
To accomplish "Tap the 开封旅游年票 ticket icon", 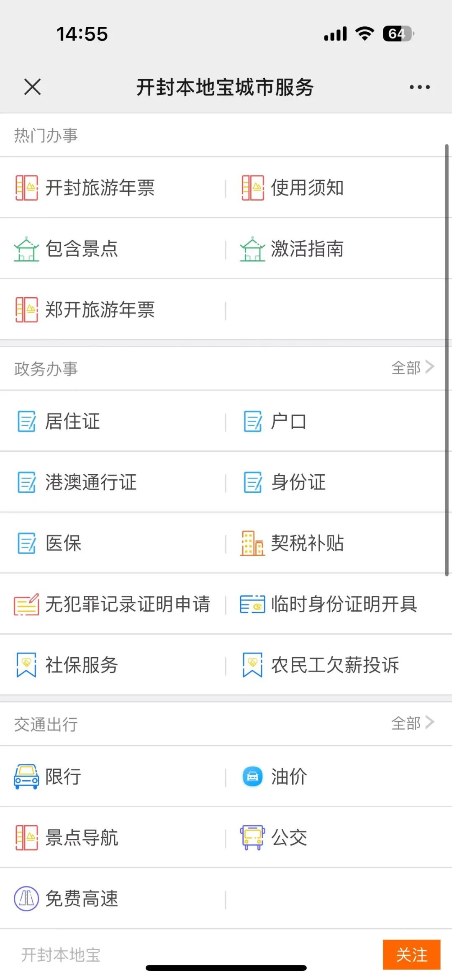I will coord(26,188).
